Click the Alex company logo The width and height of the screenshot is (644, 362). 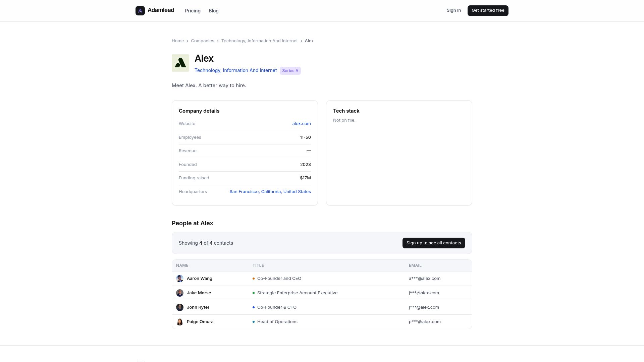click(x=180, y=63)
